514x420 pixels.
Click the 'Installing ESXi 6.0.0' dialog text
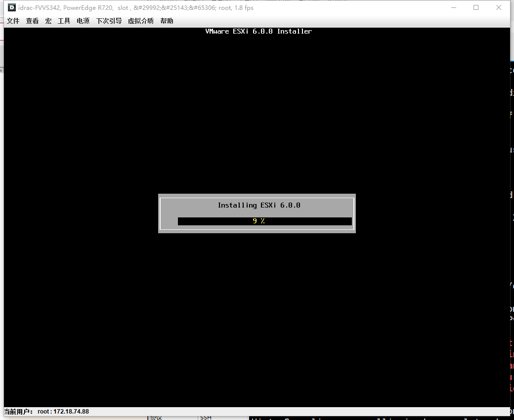pos(259,206)
